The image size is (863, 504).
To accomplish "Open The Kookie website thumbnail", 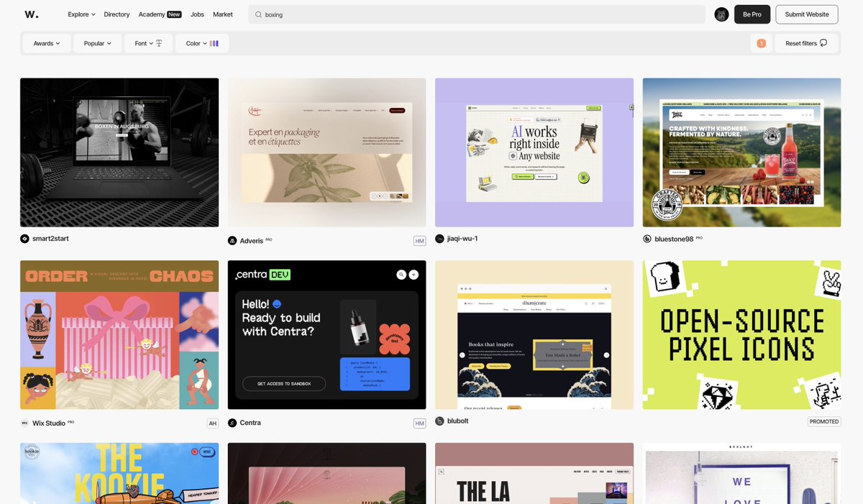I will [x=119, y=473].
